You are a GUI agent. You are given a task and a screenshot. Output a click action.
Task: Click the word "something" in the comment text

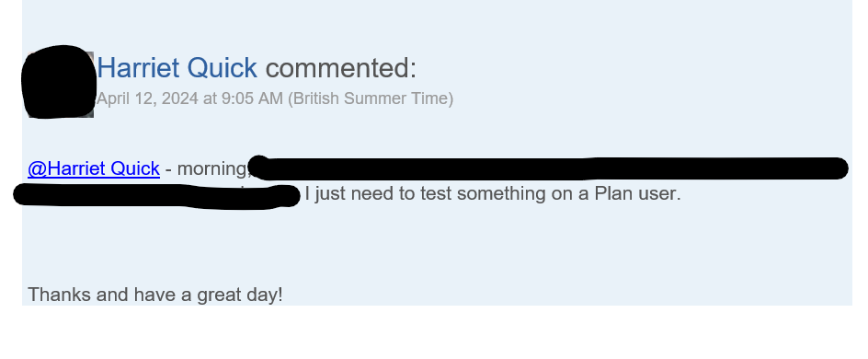(x=485, y=193)
